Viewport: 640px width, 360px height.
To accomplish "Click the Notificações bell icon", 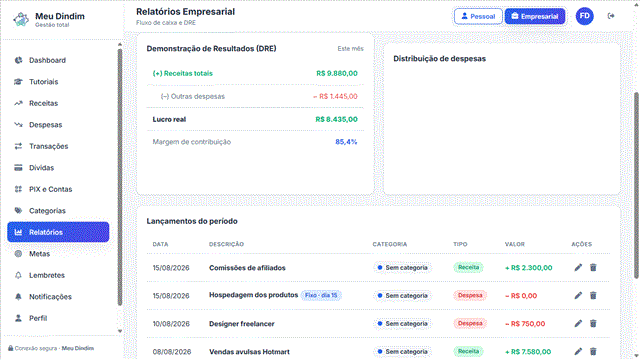I will 18,297.
